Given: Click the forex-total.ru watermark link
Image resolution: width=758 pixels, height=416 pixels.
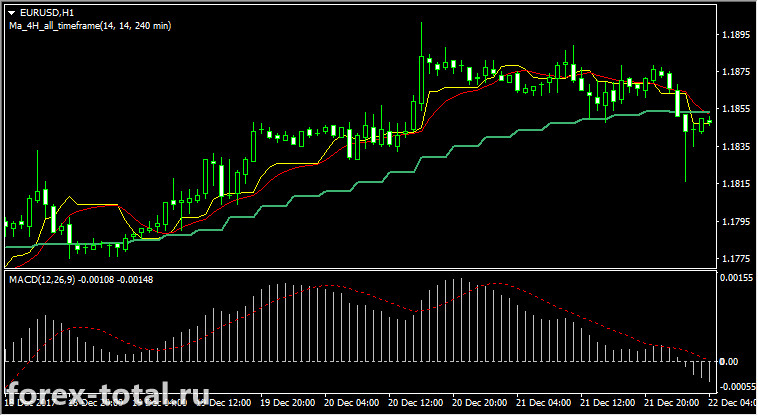Looking at the screenshot, I should (107, 394).
